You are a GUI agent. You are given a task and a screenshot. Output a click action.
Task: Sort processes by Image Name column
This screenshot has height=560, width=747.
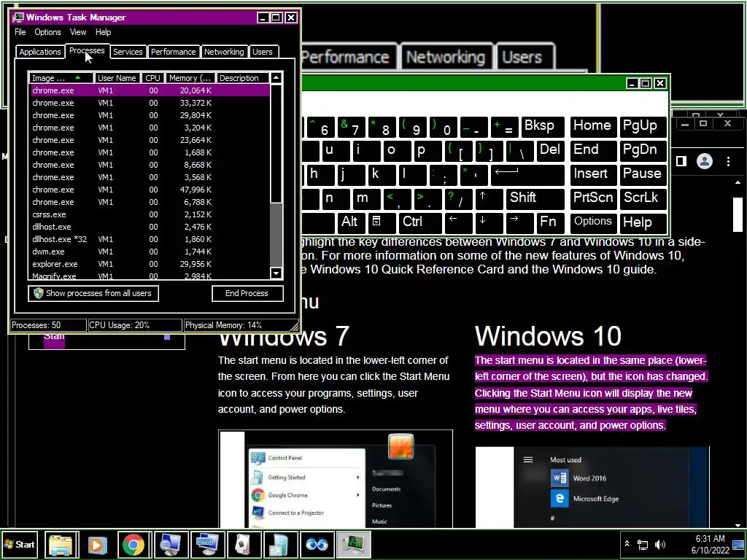(61, 78)
